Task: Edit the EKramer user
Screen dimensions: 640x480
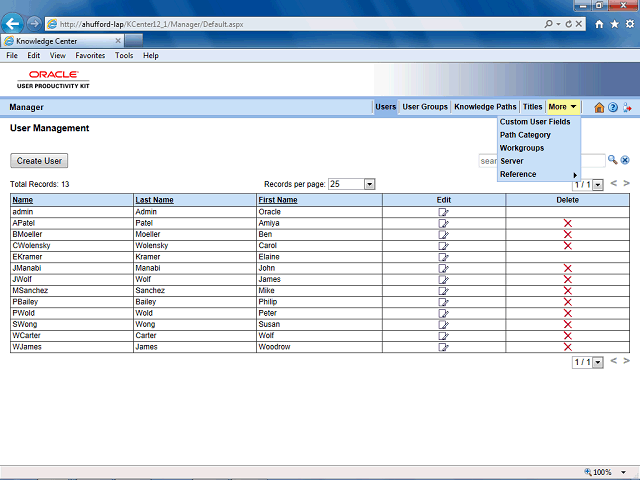Action: pyautogui.click(x=443, y=257)
